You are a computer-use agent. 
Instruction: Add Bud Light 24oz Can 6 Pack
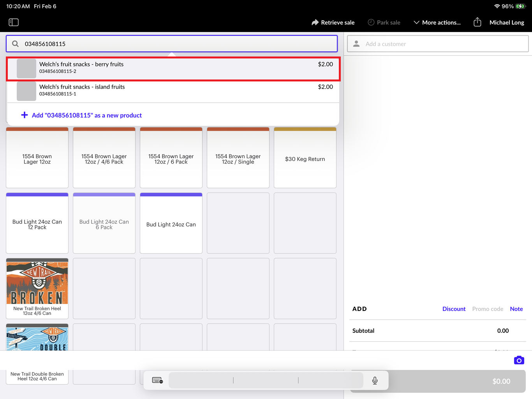104,223
